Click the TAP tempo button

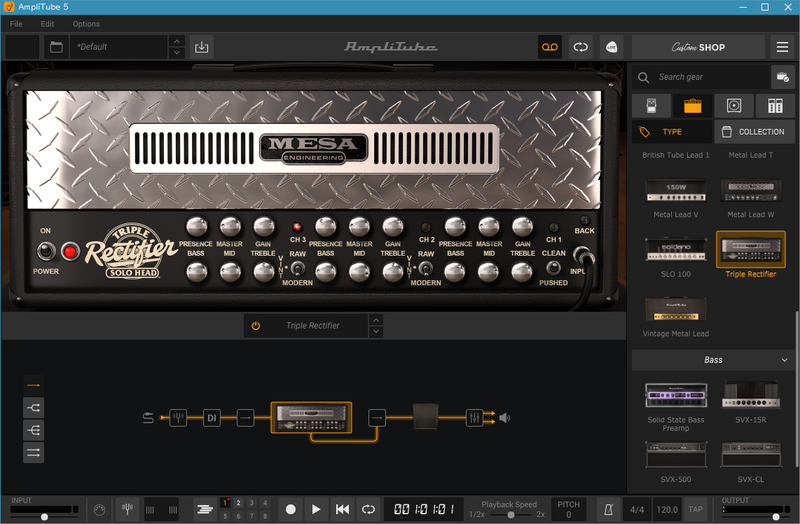pyautogui.click(x=695, y=509)
